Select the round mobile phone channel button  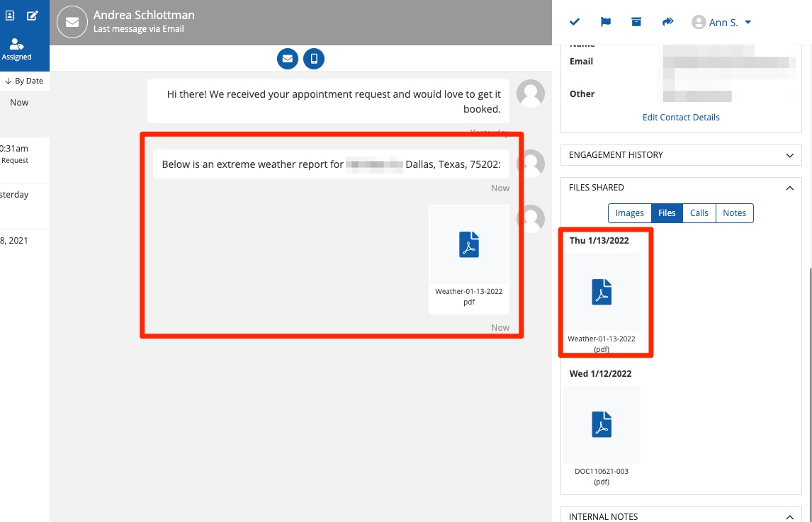point(314,58)
